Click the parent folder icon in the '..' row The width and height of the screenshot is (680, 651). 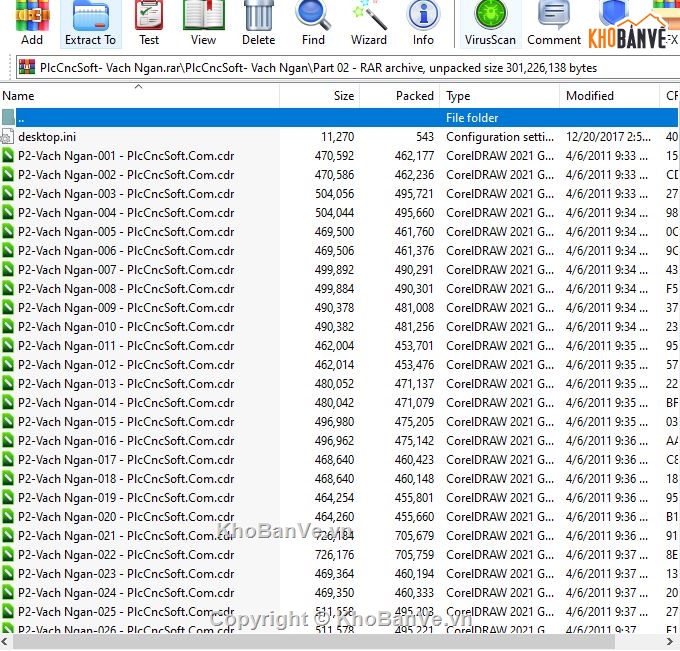click(8, 117)
